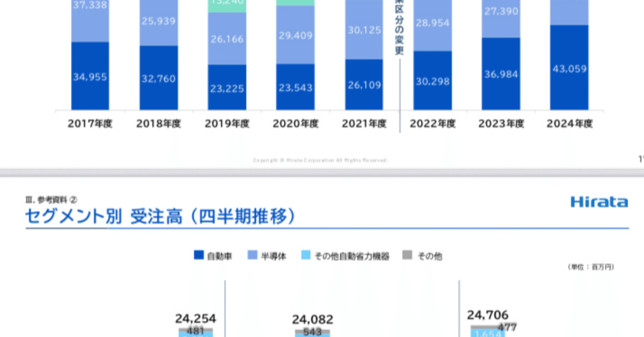The width and height of the screenshot is (644, 337).
Task: Click the Hirata logo
Action: pos(599,202)
